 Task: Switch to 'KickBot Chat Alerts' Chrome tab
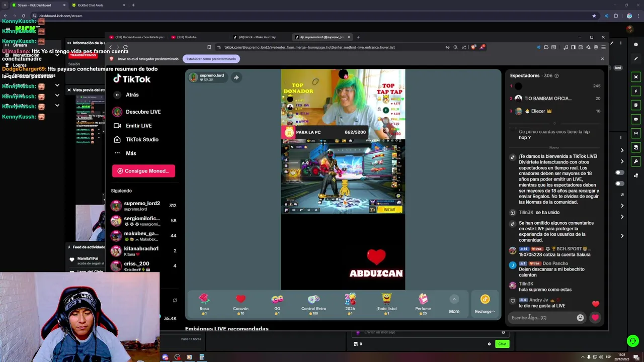click(x=98, y=5)
